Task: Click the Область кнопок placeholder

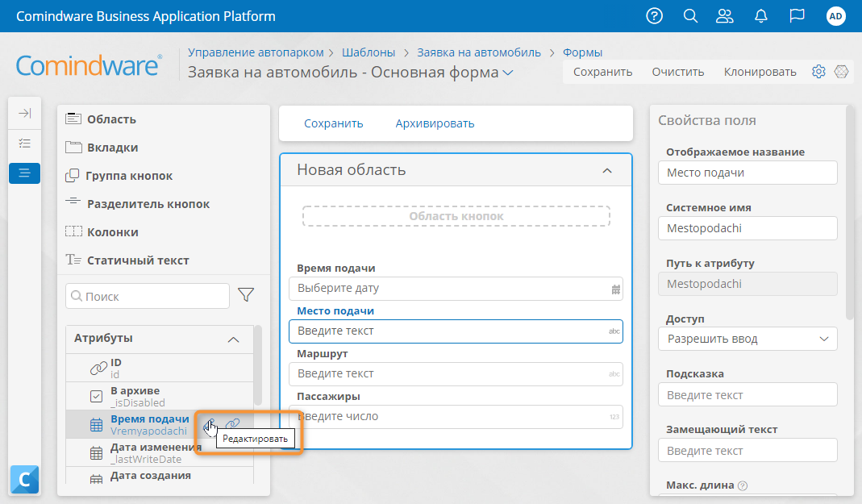Action: 456,216
